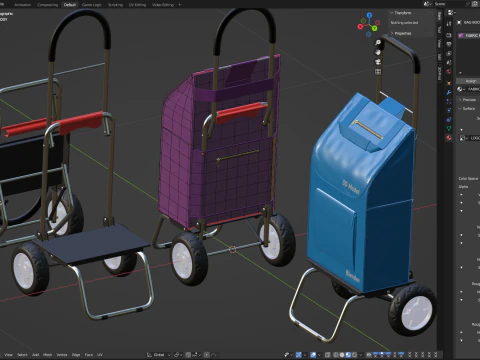Open the Physics properties tab icon
This screenshot has height=360, width=480.
coord(449,110)
